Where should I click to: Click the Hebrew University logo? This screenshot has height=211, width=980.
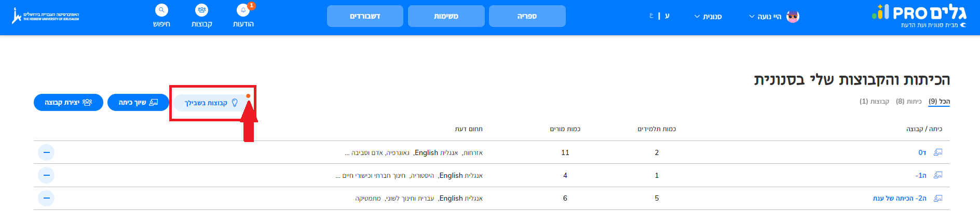[x=46, y=16]
